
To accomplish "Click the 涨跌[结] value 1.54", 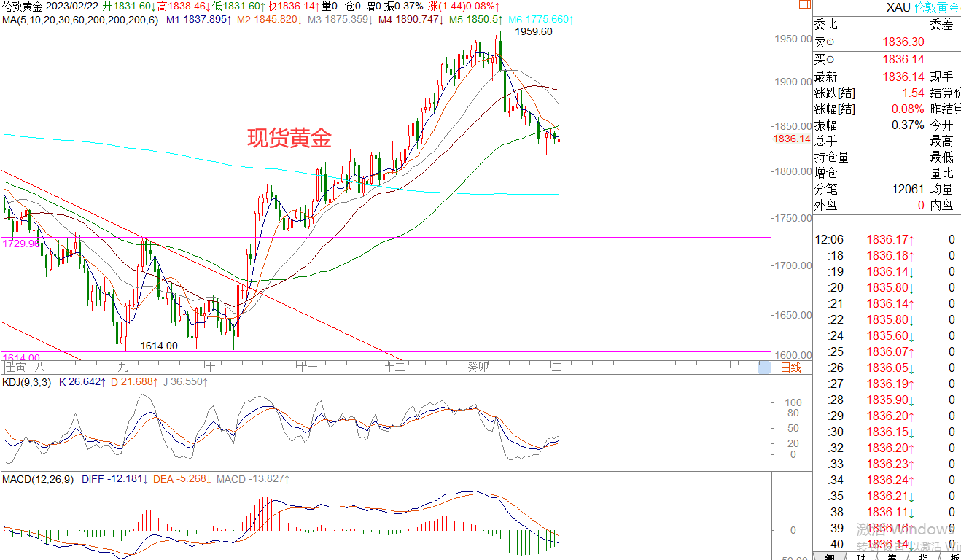I will [914, 93].
